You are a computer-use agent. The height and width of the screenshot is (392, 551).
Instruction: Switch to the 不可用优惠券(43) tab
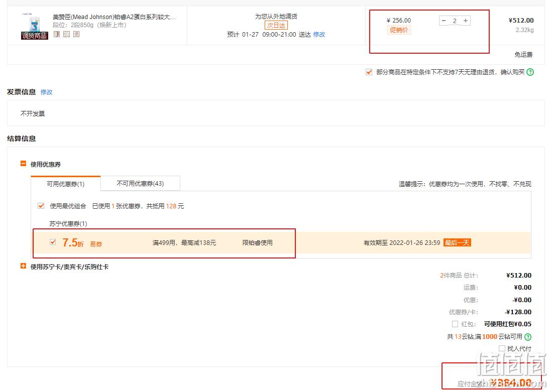pos(140,183)
